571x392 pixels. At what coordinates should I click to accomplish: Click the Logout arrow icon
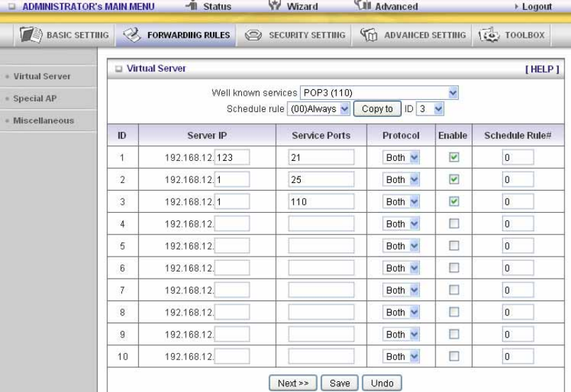click(x=516, y=6)
